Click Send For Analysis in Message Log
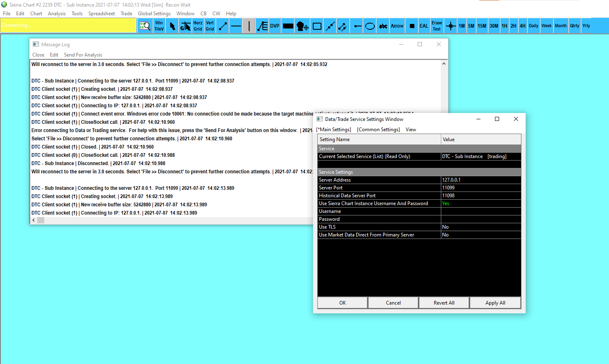609x364 pixels. tap(83, 55)
